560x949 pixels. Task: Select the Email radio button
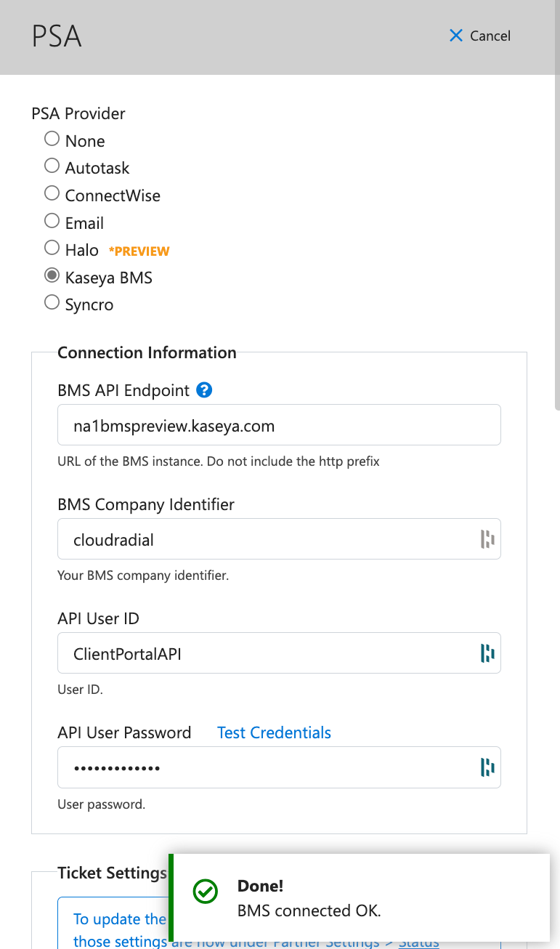click(52, 220)
